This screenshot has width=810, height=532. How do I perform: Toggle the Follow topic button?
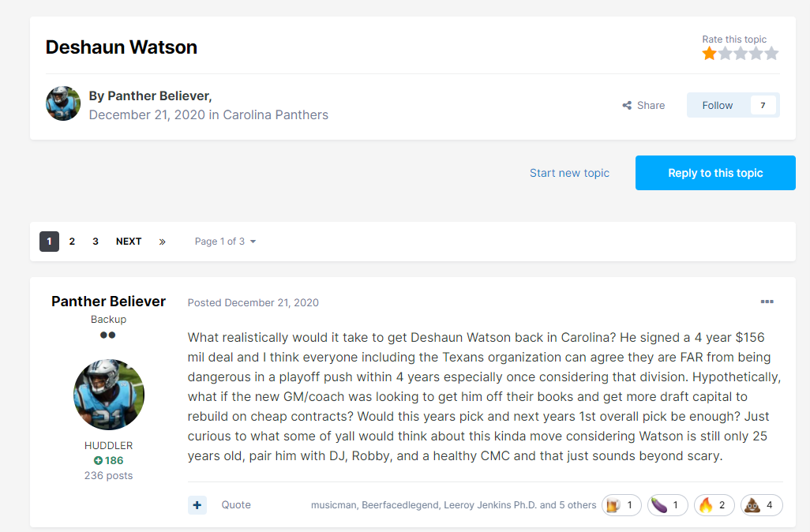point(718,105)
